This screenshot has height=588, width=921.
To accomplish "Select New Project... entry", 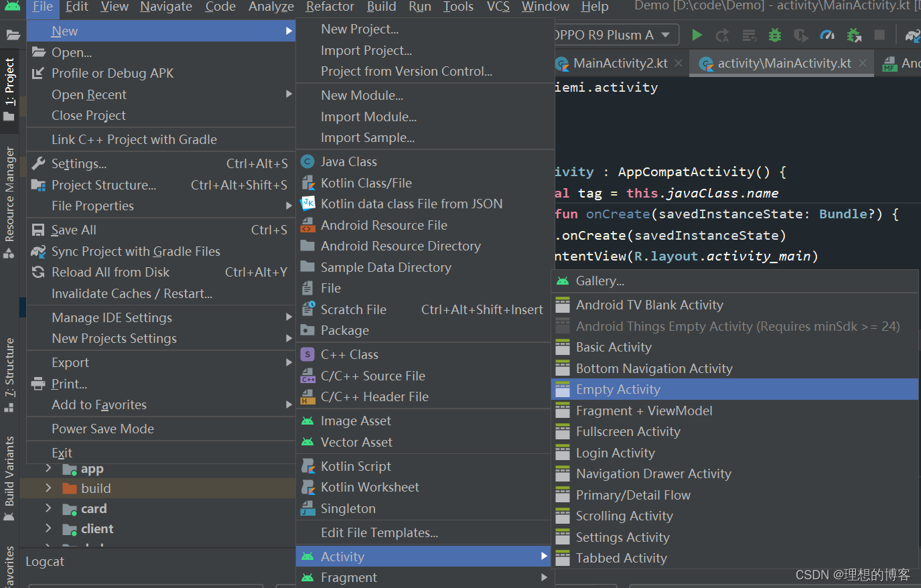I will pos(425,29).
